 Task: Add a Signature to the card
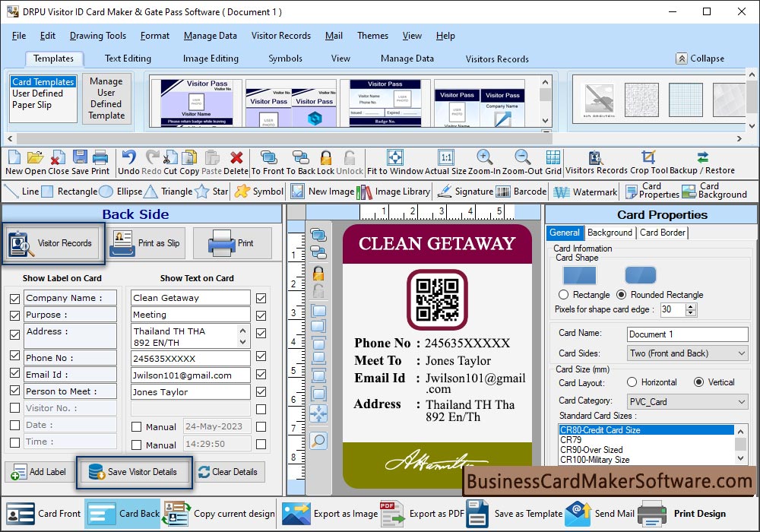click(x=465, y=192)
